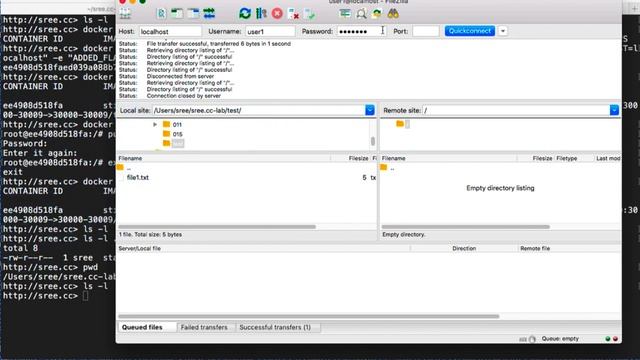
Task: Toggle synchronized browsing icon
Action: click(x=377, y=14)
